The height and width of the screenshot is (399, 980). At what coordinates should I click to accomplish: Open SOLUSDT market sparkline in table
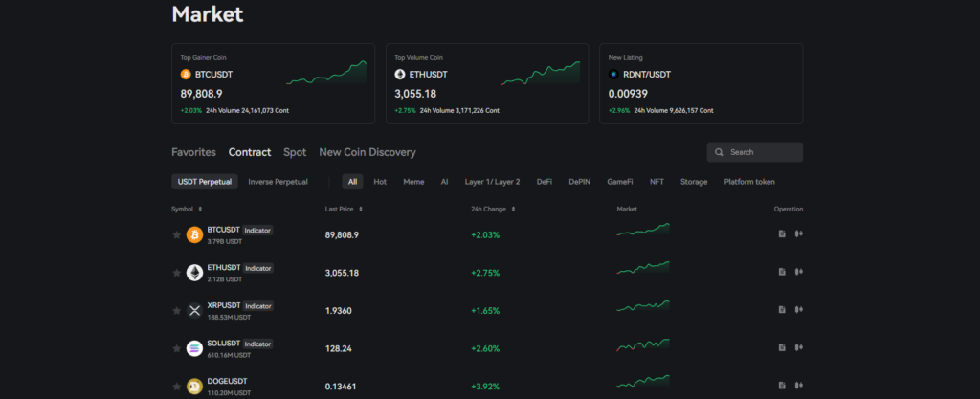click(x=643, y=345)
